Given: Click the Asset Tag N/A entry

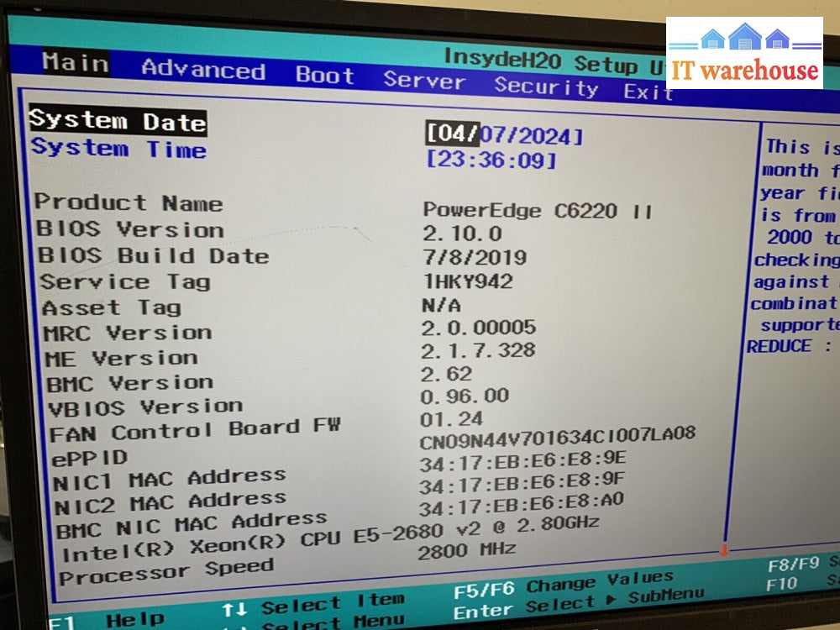Looking at the screenshot, I should pyautogui.click(x=102, y=307).
